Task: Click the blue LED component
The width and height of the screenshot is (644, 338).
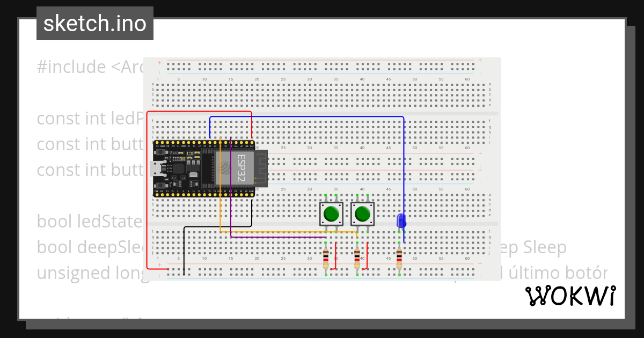Action: click(x=401, y=220)
